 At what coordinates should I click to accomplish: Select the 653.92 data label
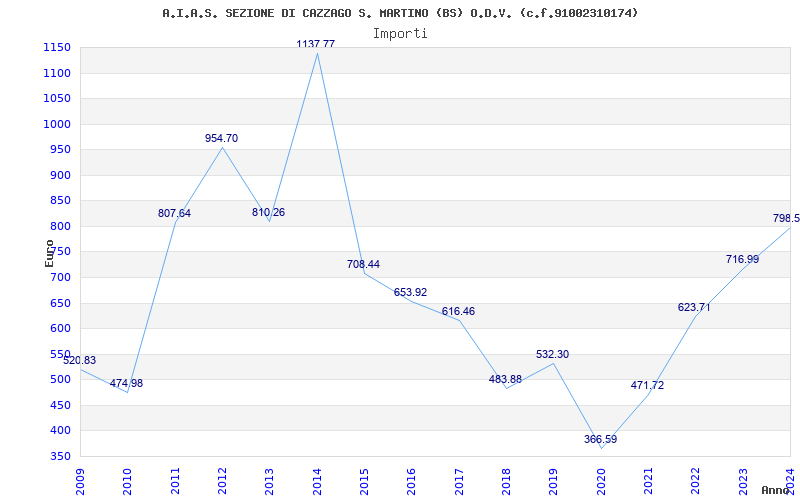pyautogui.click(x=410, y=292)
